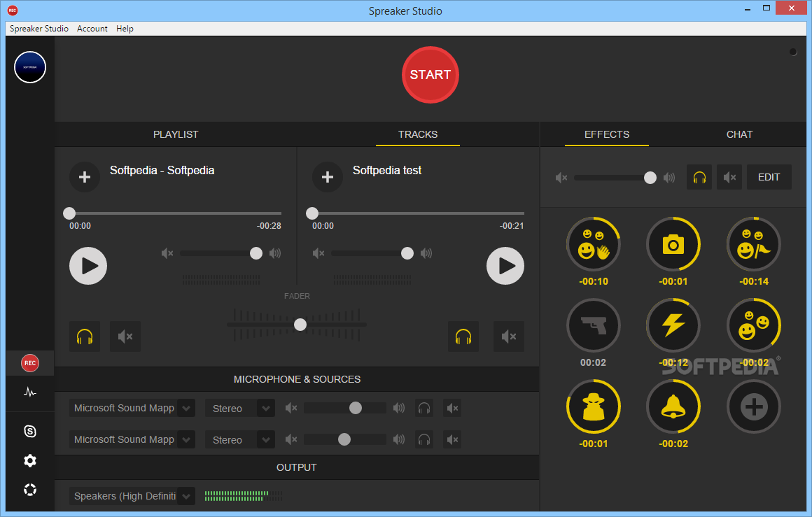812x517 pixels.
Task: Toggle mute for the right deck
Action: (509, 337)
